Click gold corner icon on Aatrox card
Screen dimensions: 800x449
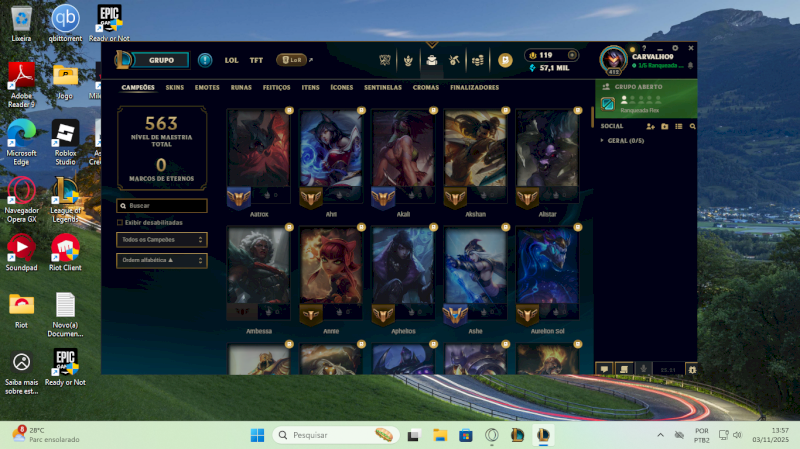pyautogui.click(x=289, y=110)
